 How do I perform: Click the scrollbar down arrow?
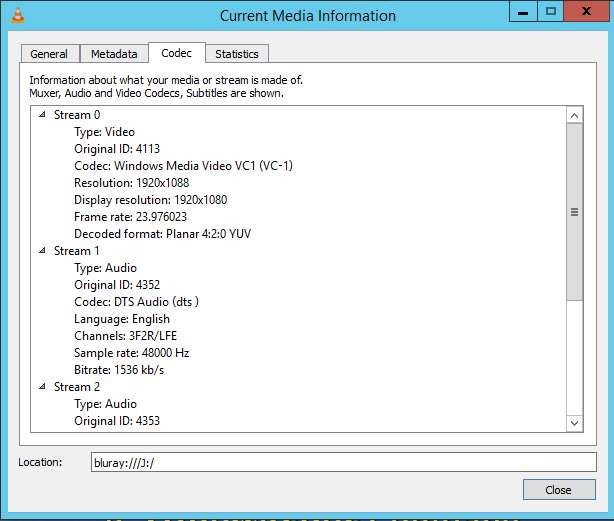[574, 423]
